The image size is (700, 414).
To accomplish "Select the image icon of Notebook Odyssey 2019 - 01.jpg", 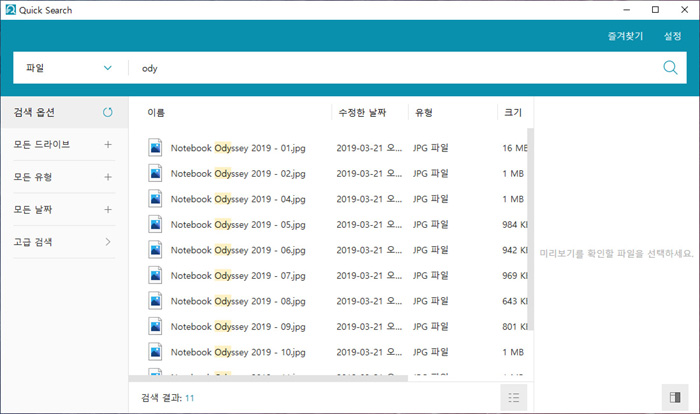I will click(155, 147).
